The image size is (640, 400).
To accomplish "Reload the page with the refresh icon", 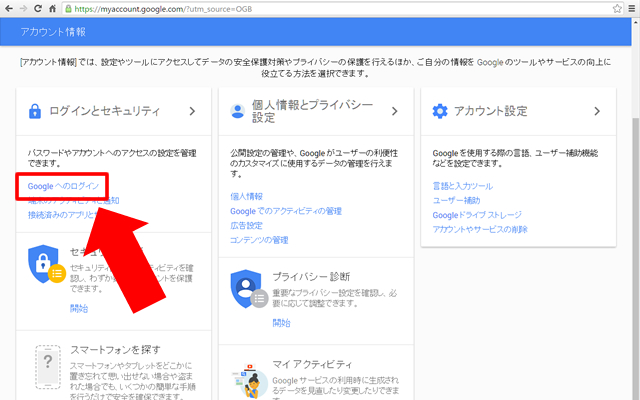I will [38, 9].
